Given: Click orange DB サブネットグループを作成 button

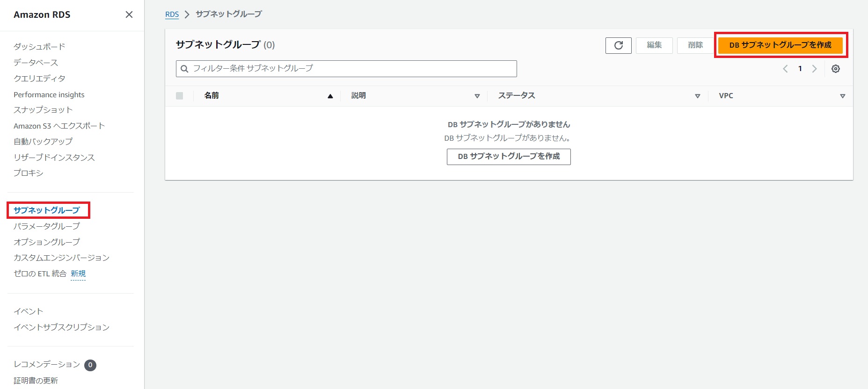Looking at the screenshot, I should tap(780, 45).
